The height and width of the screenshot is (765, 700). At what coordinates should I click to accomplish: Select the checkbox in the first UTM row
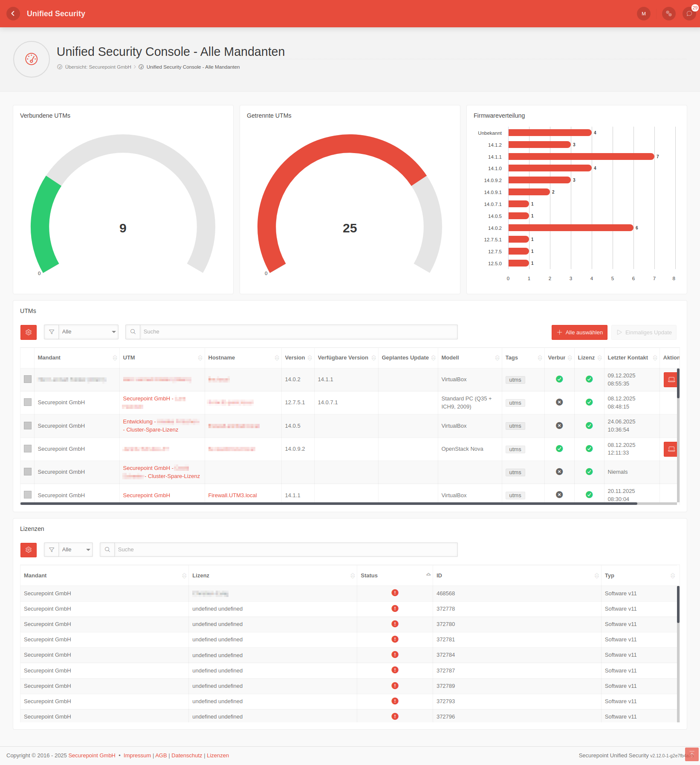click(27, 379)
